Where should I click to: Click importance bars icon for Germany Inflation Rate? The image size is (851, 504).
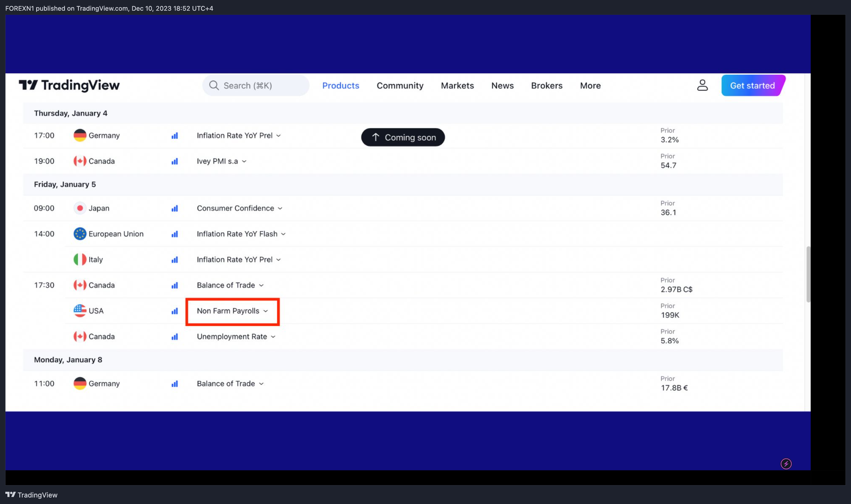pos(175,136)
